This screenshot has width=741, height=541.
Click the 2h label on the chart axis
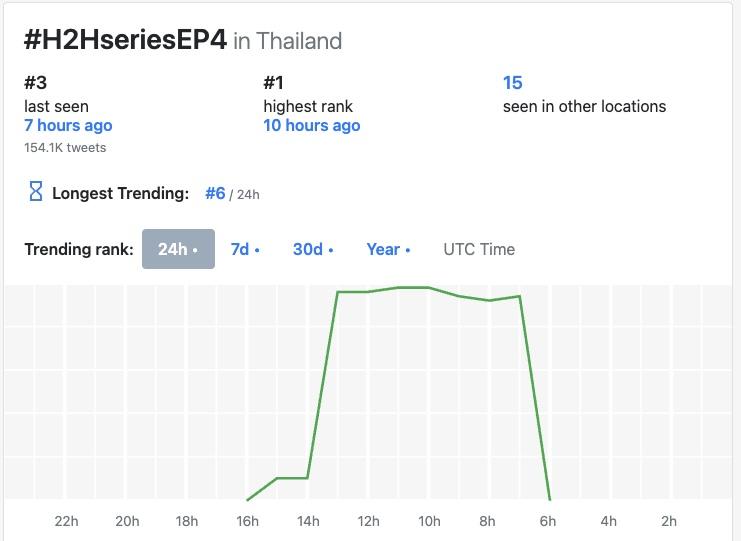[669, 521]
